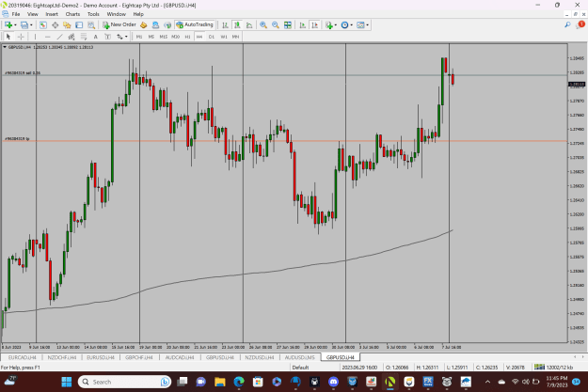Switch chart to Line Chart mode

click(249, 25)
